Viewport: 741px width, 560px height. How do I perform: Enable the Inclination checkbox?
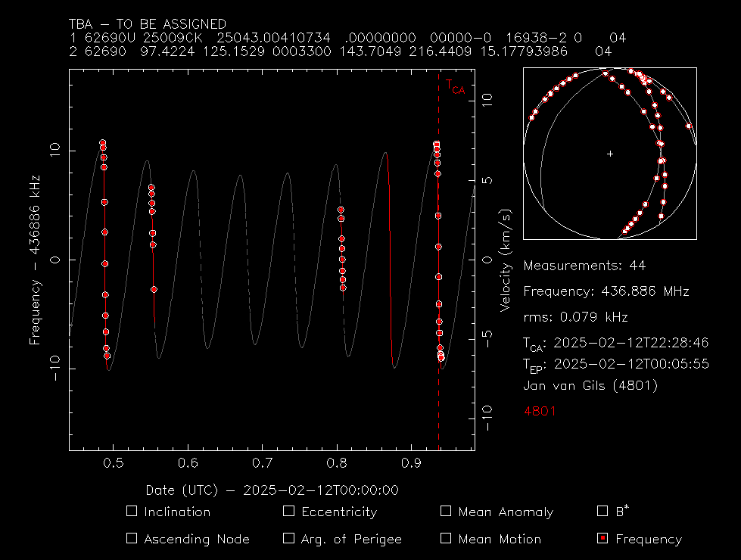point(132,512)
